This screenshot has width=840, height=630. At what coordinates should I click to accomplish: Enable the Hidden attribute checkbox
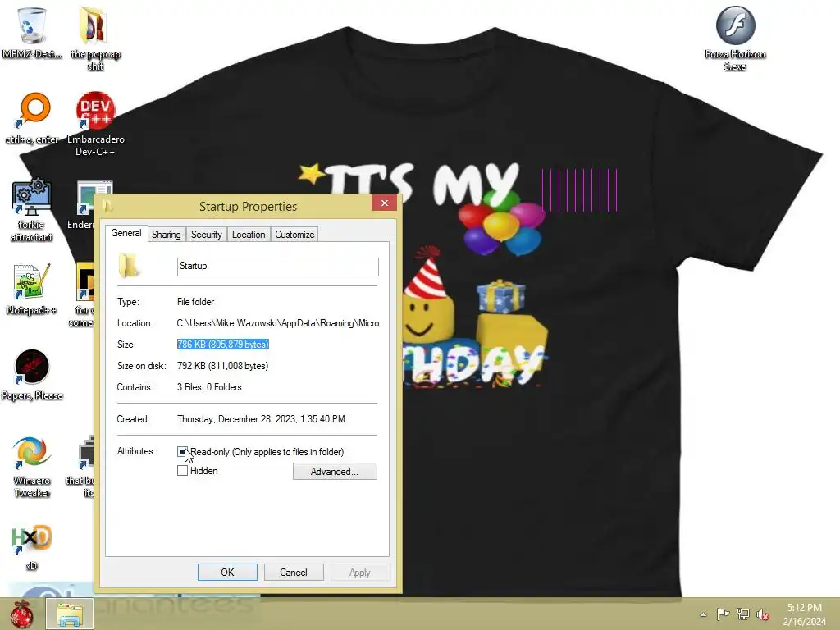coord(182,471)
